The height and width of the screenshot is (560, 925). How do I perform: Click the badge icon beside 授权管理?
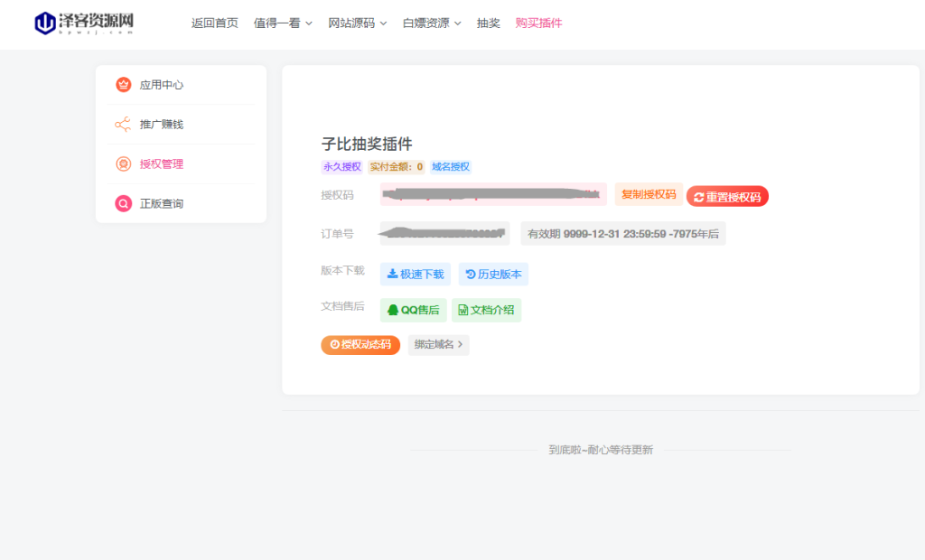pyautogui.click(x=123, y=163)
